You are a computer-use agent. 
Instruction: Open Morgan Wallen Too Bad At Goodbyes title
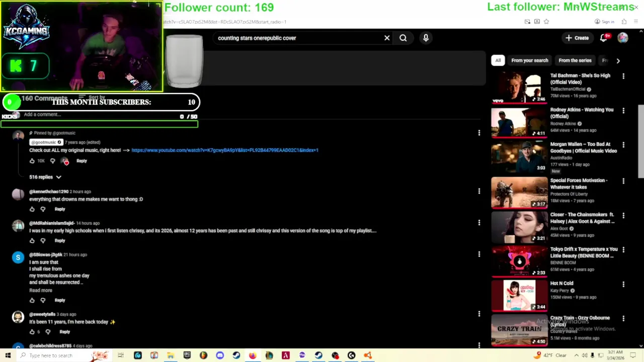584,147
